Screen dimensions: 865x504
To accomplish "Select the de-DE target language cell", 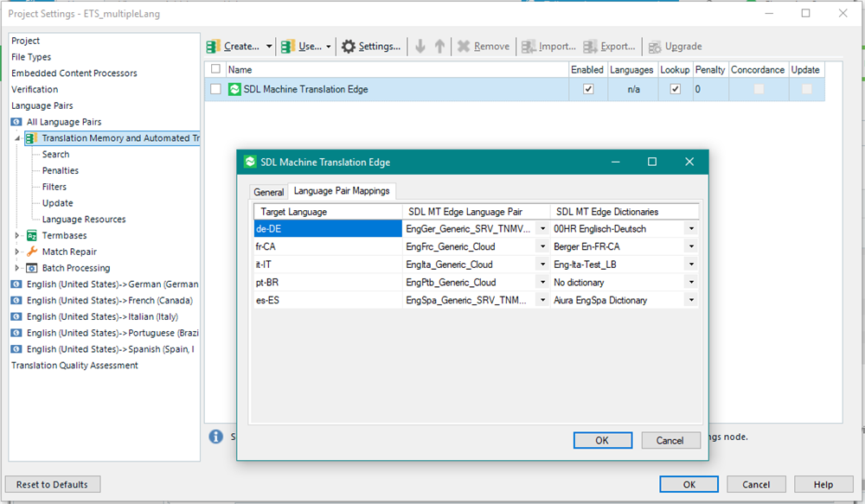I will coord(328,229).
